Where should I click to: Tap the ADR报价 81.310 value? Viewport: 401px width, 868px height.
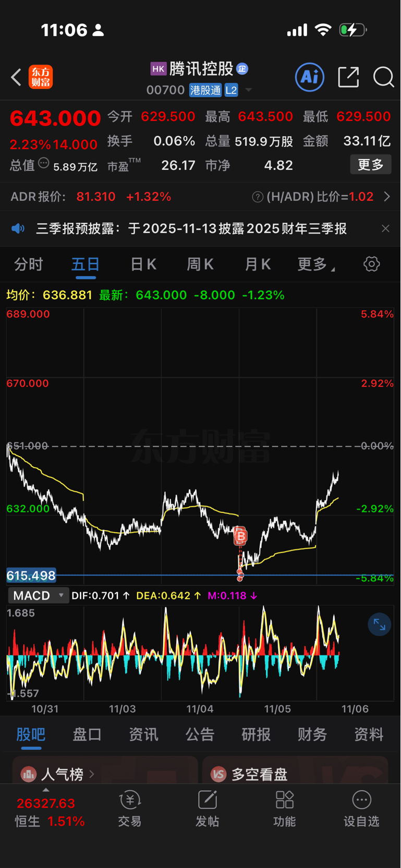click(96, 197)
